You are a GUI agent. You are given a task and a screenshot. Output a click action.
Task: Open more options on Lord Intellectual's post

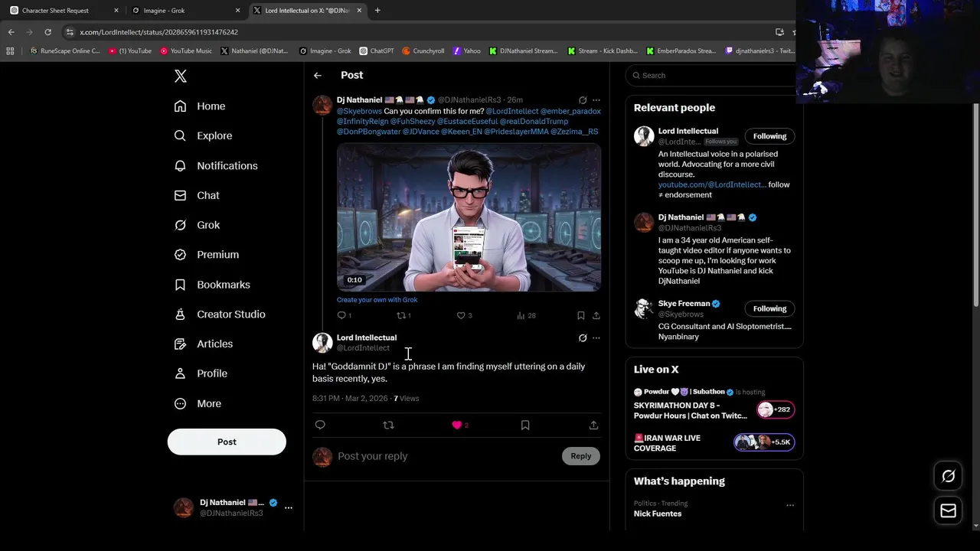pos(596,337)
